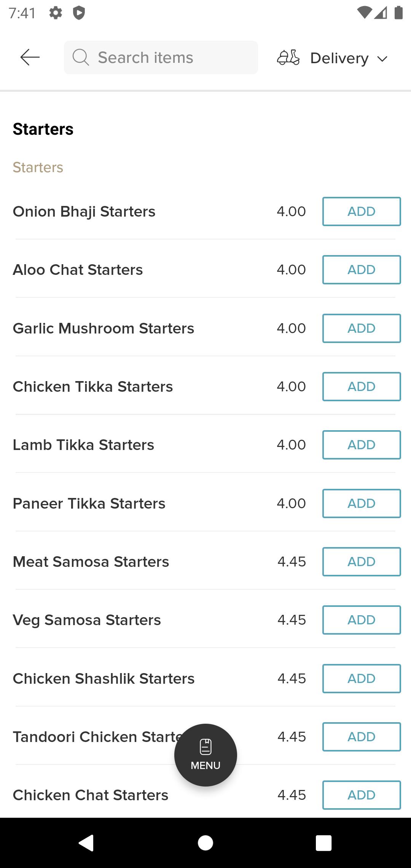Add Chicken Tikka Starters

click(362, 386)
